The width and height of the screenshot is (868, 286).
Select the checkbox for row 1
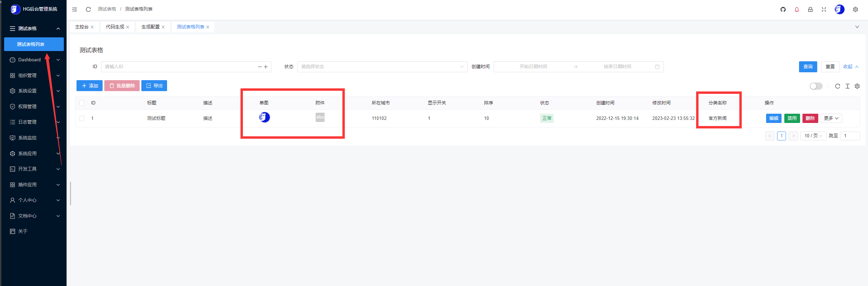pos(82,118)
